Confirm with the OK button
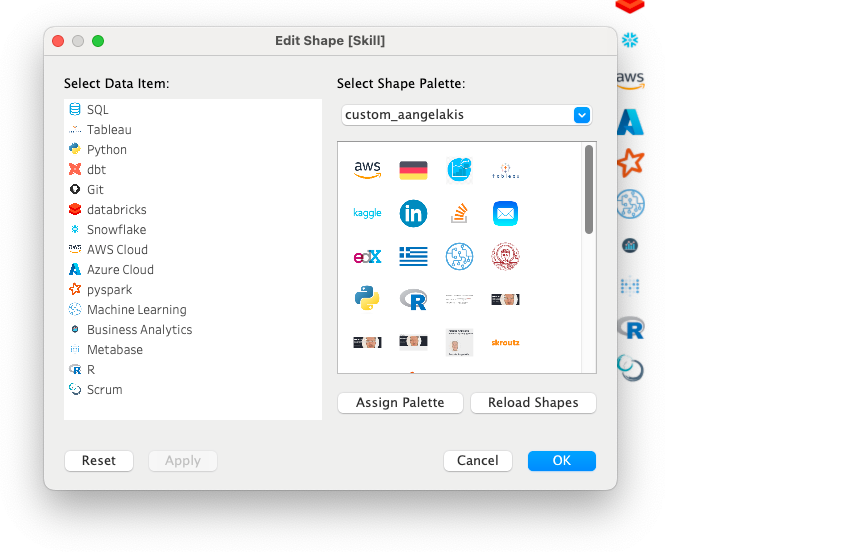This screenshot has width=864, height=552. [x=561, y=461]
